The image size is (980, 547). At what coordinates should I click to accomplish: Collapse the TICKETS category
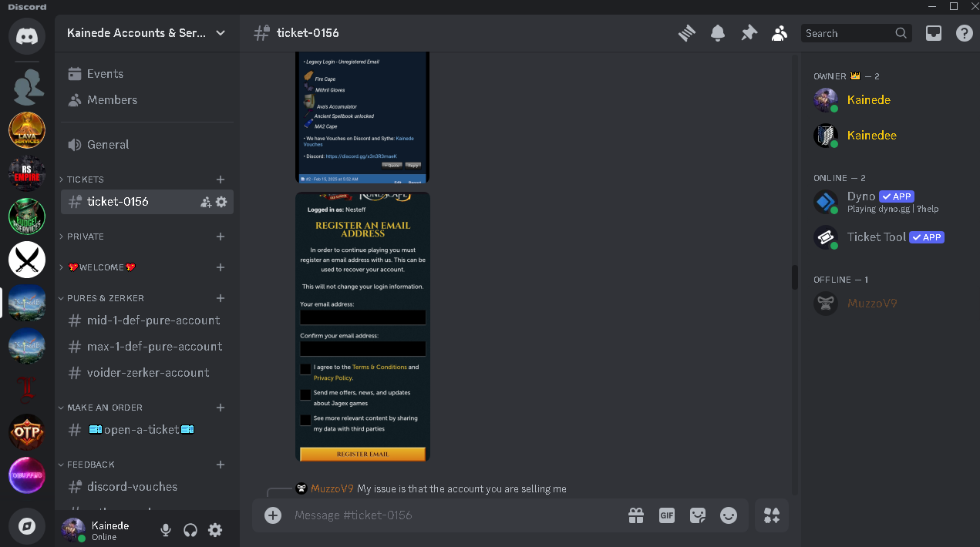(x=85, y=180)
